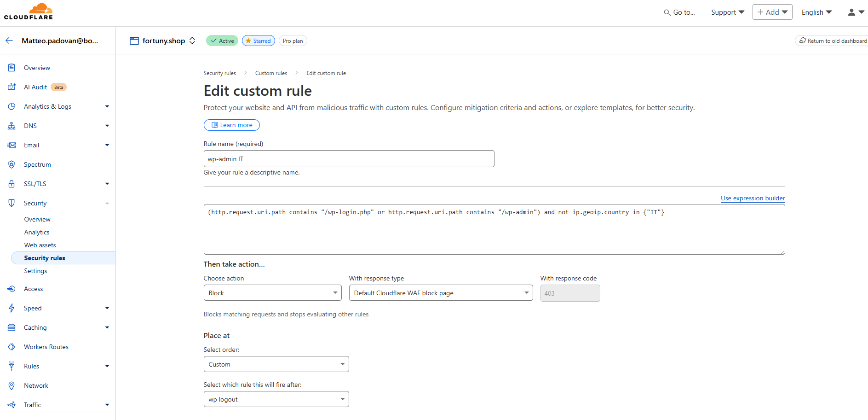Expand the Rules section
Image resolution: width=868 pixels, height=420 pixels.
pos(107,366)
